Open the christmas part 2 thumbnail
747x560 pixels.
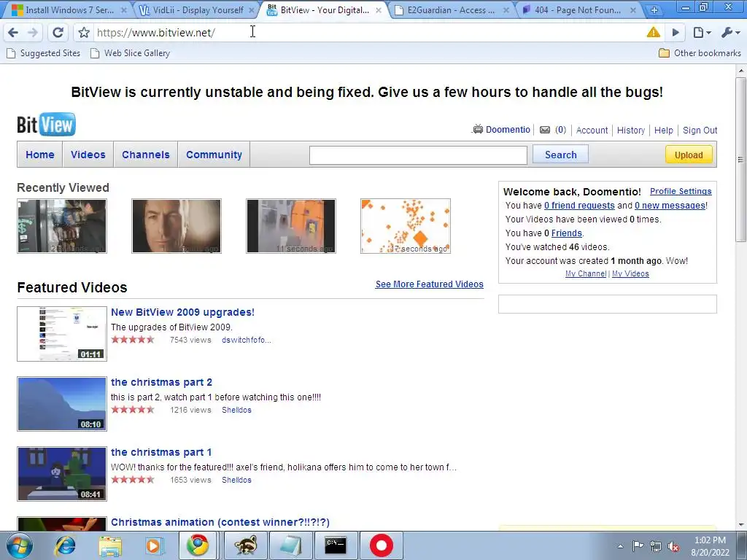coord(62,404)
